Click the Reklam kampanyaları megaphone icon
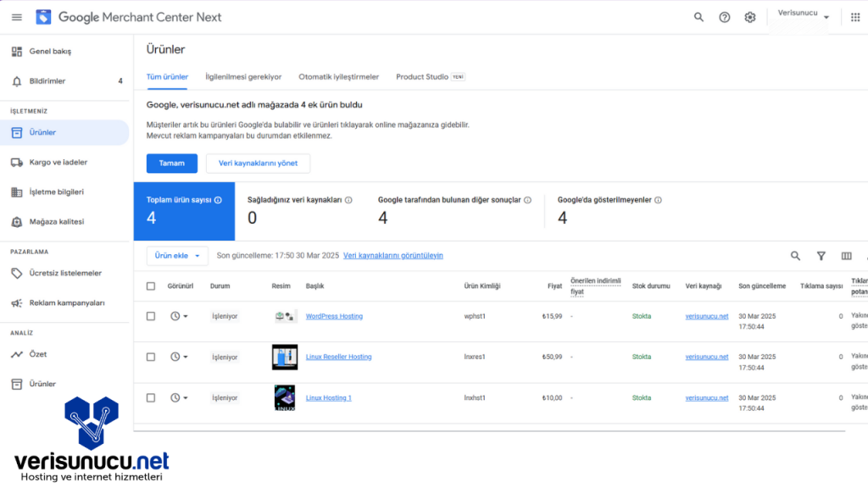The image size is (868, 488). [17, 303]
